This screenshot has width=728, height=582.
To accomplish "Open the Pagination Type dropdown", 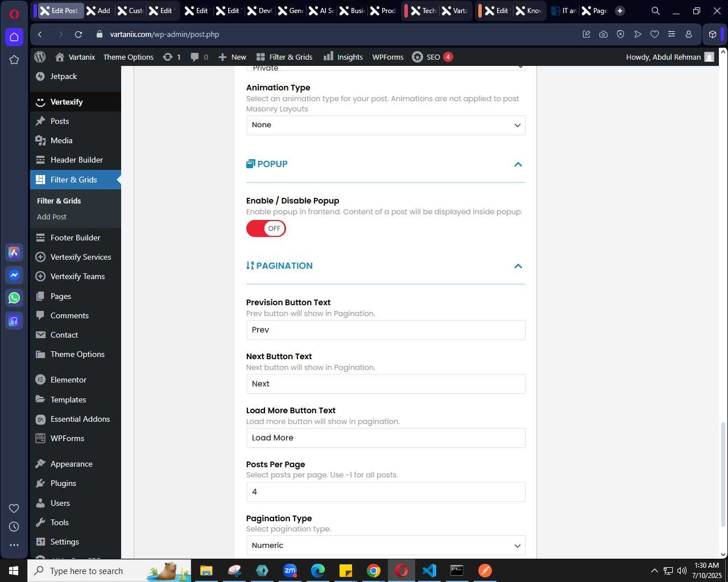I will point(386,546).
